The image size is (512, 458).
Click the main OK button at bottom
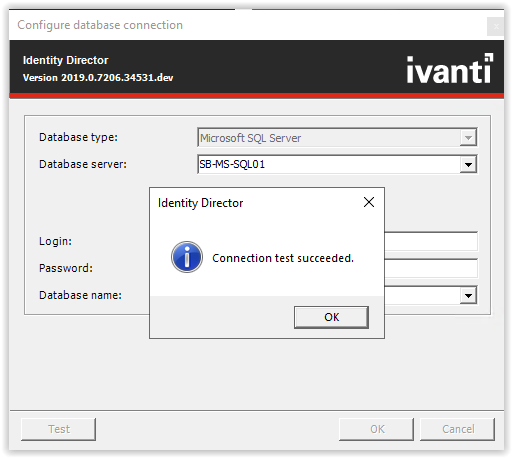coord(377,429)
